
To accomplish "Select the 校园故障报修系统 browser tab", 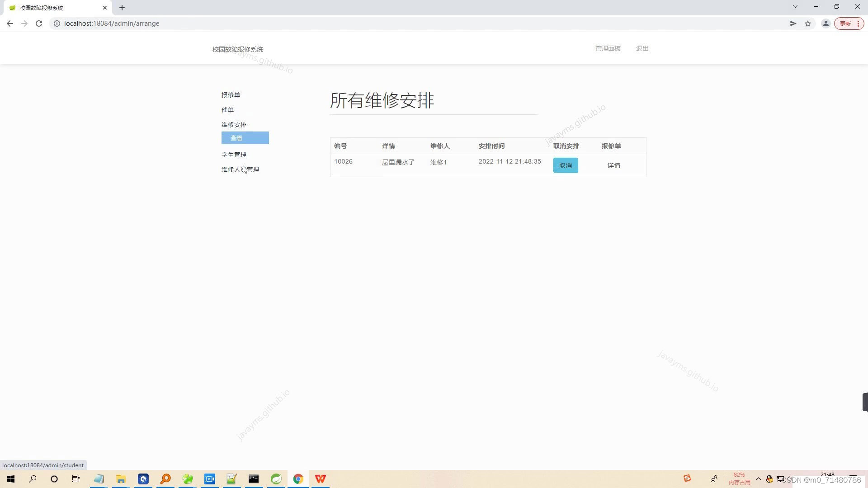I will point(58,8).
